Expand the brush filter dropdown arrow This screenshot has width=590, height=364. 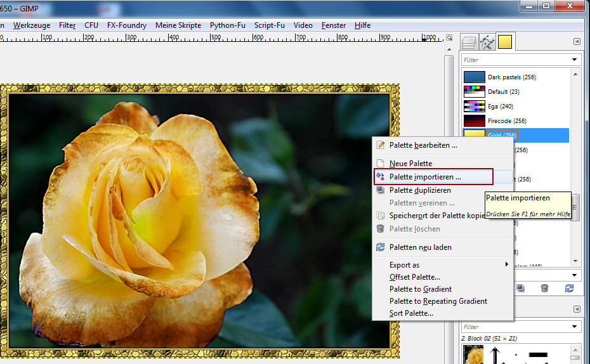click(x=574, y=327)
